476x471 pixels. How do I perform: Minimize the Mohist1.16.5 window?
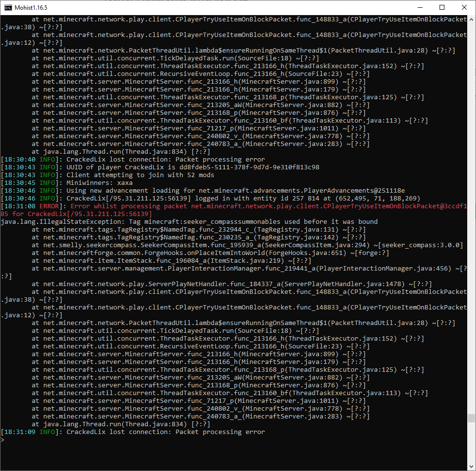pos(420,8)
